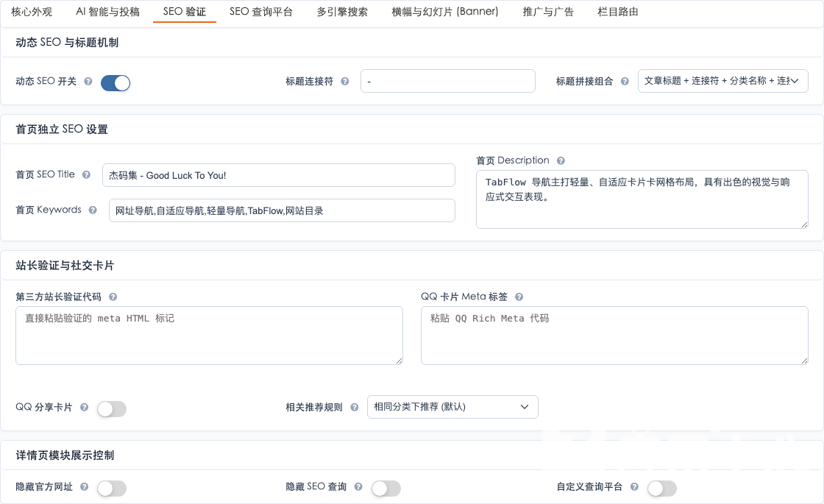Open help icon beside 标题连接符
The image size is (824, 504).
pos(345,82)
